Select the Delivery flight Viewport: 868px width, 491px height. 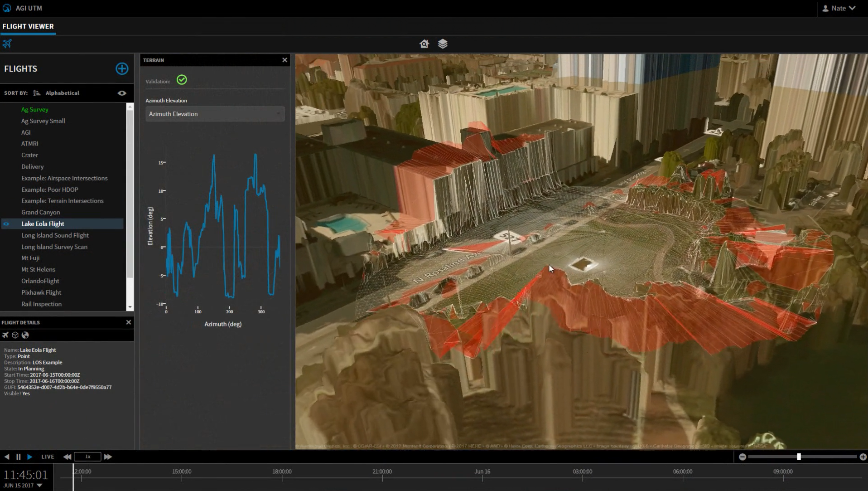point(32,166)
